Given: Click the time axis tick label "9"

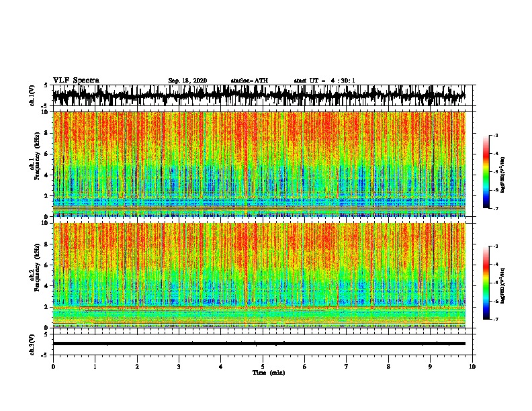Looking at the screenshot, I should point(430,366).
